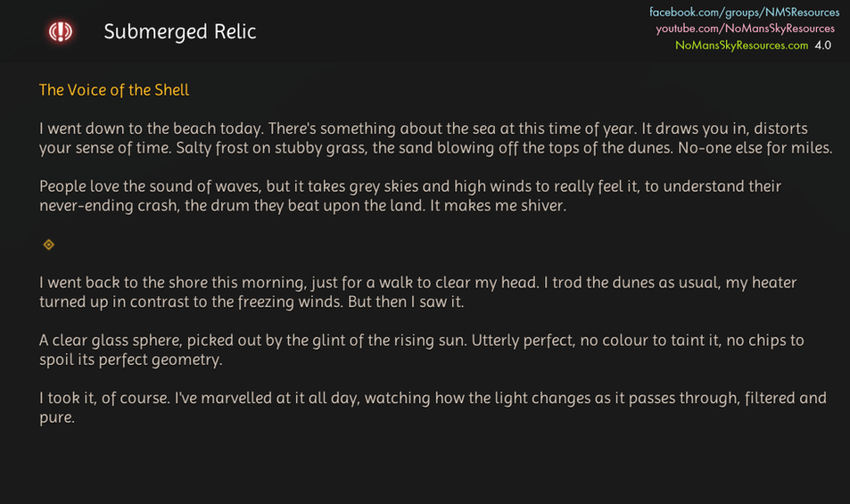Visit the NoMansSkyResources.com link
This screenshot has height=504, width=850.
[x=741, y=45]
